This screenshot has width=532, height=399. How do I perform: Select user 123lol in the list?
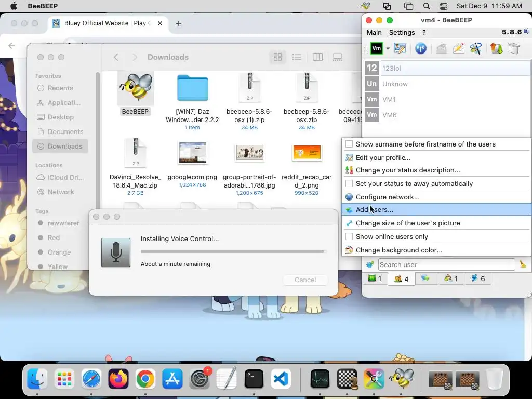[x=447, y=68]
